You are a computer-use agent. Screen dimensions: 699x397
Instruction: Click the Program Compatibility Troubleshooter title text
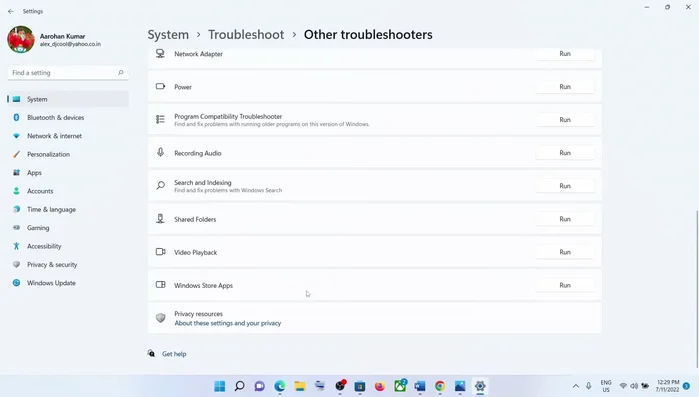[228, 116]
